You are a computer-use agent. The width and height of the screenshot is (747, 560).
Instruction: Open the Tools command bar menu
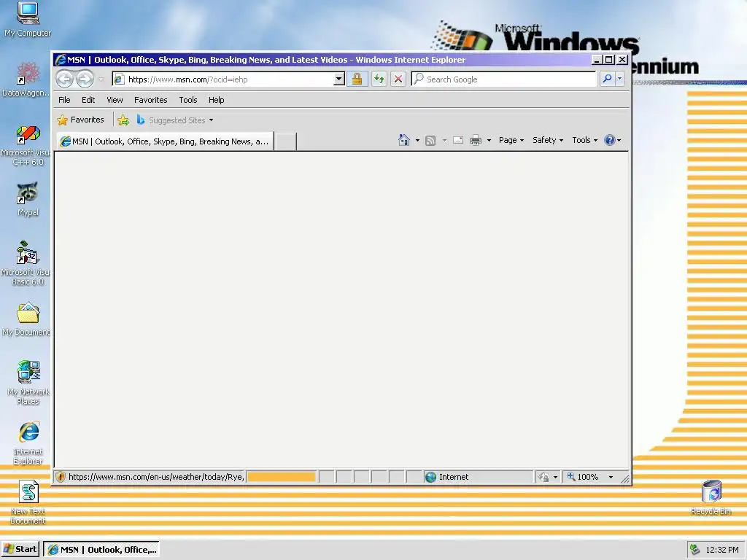tap(584, 140)
